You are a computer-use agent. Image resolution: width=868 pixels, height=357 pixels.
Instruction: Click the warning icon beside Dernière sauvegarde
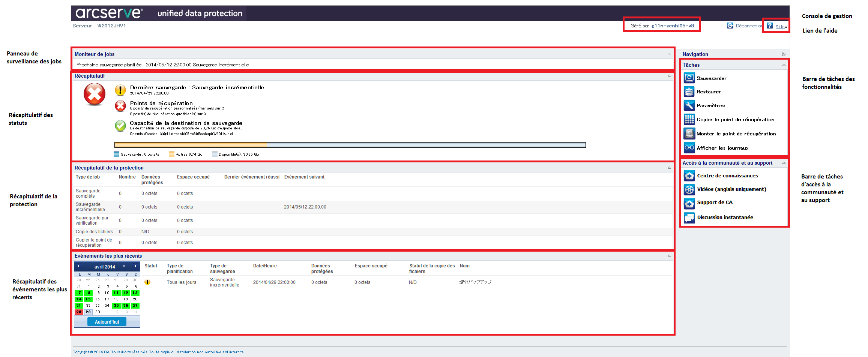tap(120, 90)
